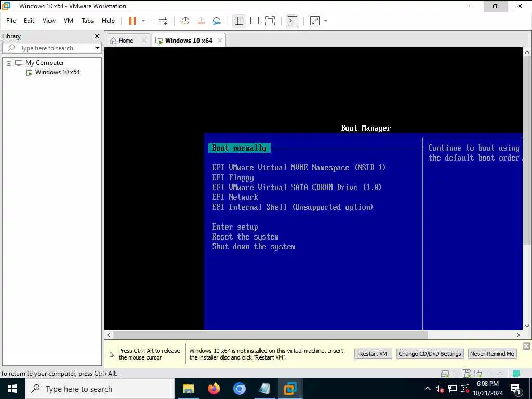Toggle the thumbnail bar view icon

point(255,21)
